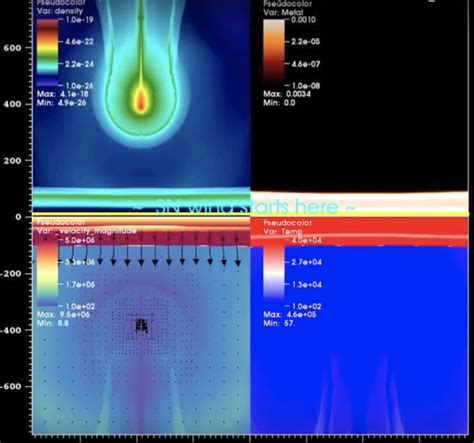Click the density legend value 2.2e-24
Image resolution: width=474 pixels, height=443 pixels.
point(80,64)
